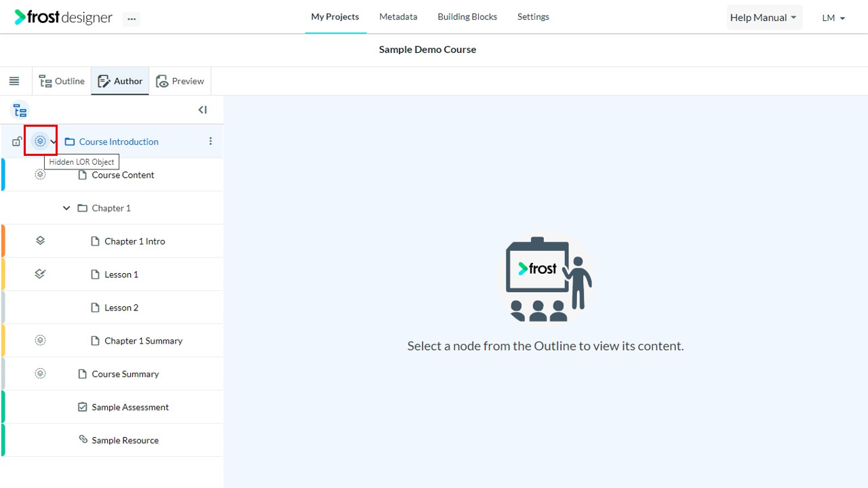This screenshot has height=488, width=868.
Task: Click LOR icon beside Course Content
Action: tap(40, 174)
